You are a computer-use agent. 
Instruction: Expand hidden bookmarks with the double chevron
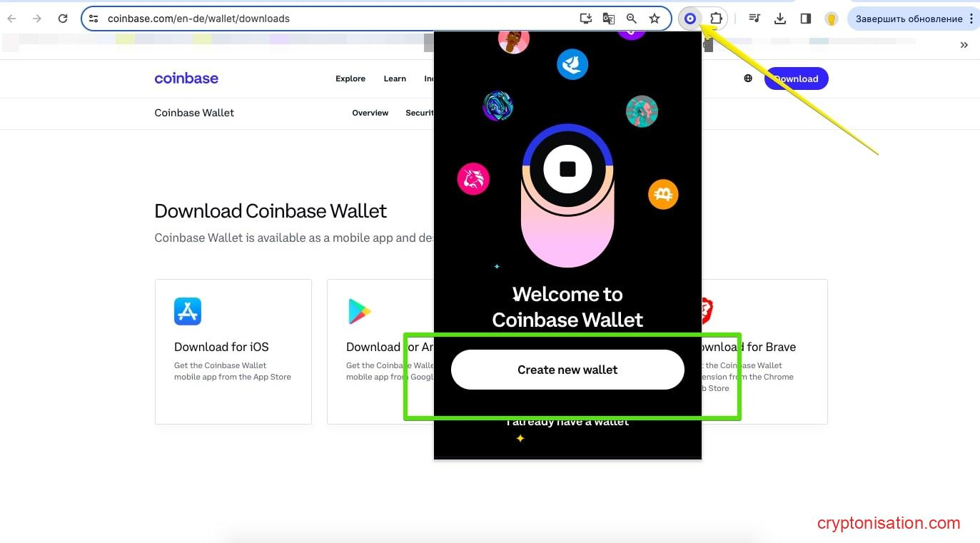[x=964, y=45]
